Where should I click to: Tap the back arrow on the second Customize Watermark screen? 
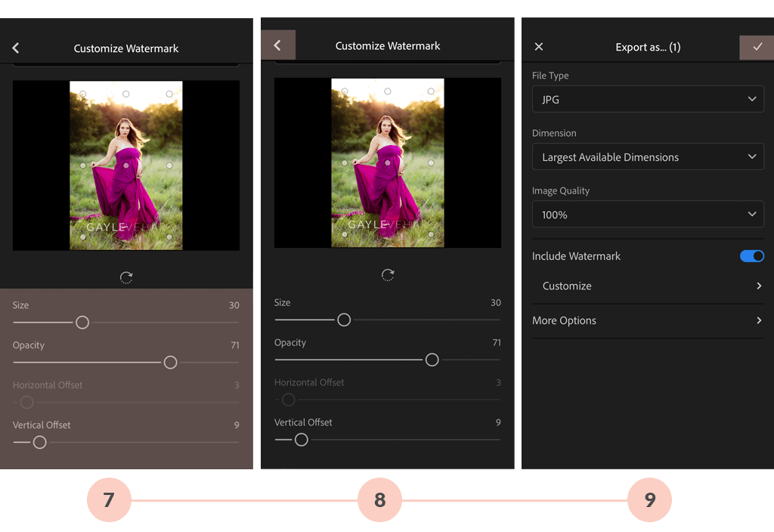tap(278, 45)
